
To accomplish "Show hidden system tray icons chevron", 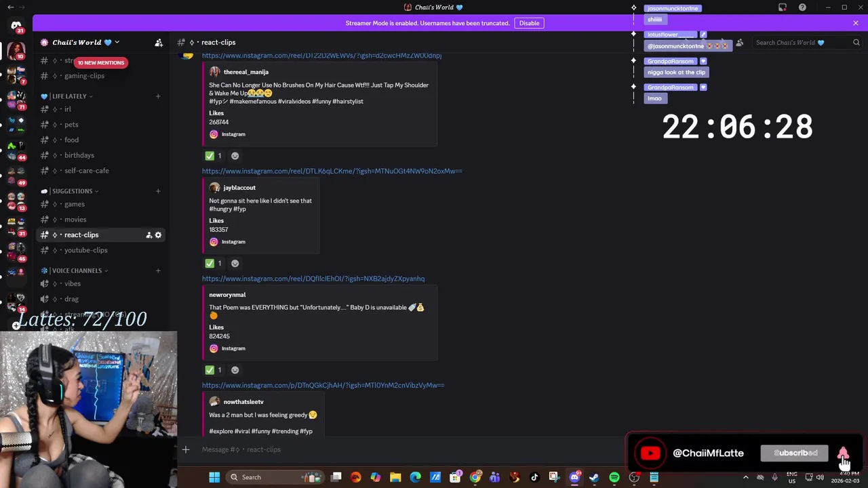I will (746, 477).
